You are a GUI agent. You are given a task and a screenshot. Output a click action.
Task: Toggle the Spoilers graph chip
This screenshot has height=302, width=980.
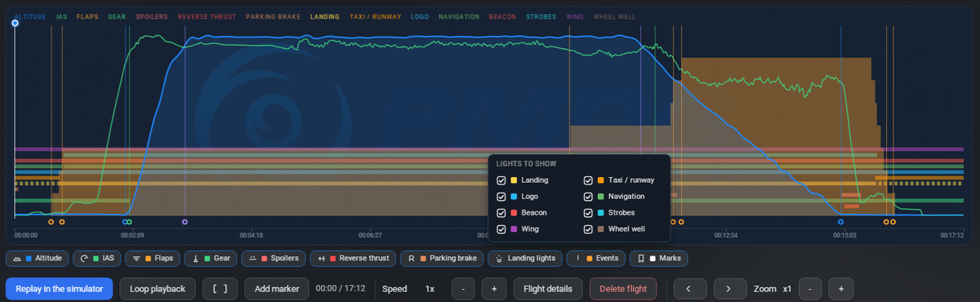274,259
